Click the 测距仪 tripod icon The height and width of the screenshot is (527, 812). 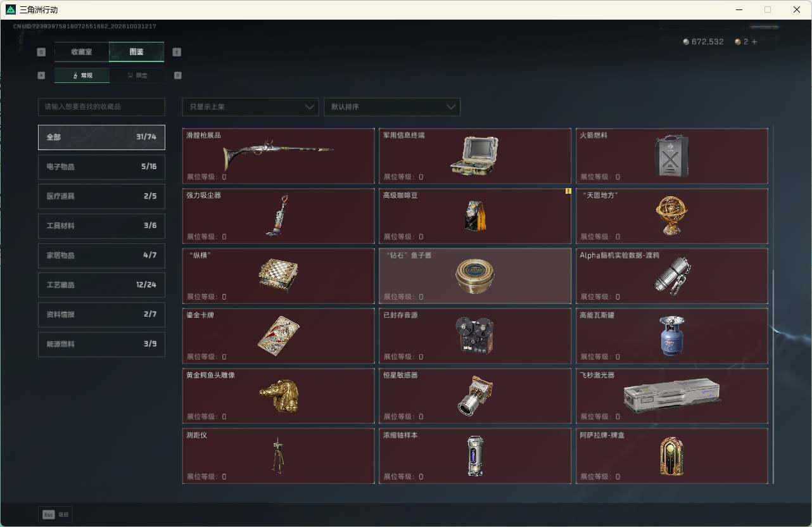pyautogui.click(x=277, y=455)
